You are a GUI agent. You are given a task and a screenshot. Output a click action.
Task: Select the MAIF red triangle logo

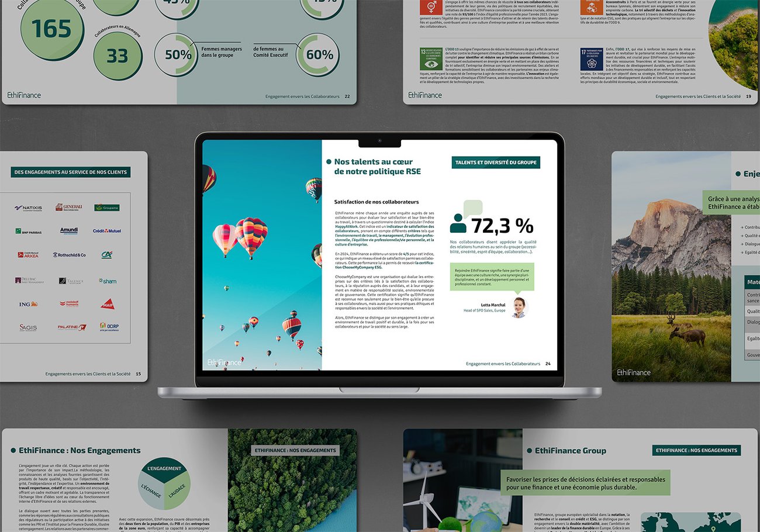tap(107, 303)
